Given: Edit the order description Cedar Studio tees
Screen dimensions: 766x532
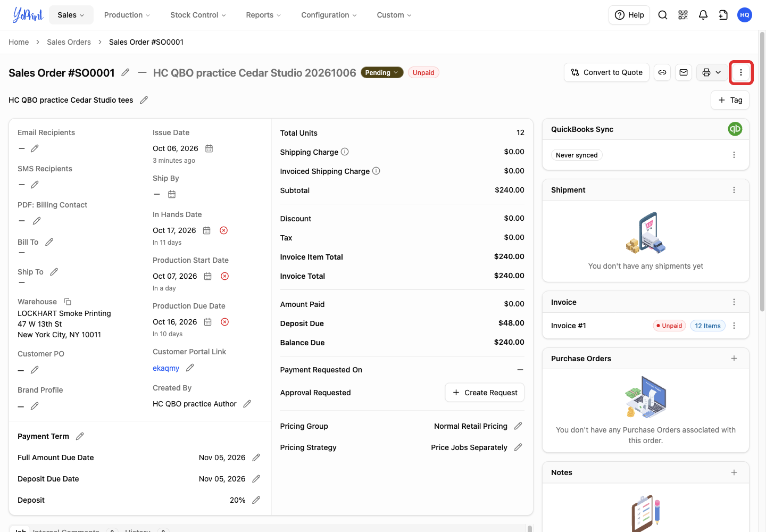Looking at the screenshot, I should (144, 100).
